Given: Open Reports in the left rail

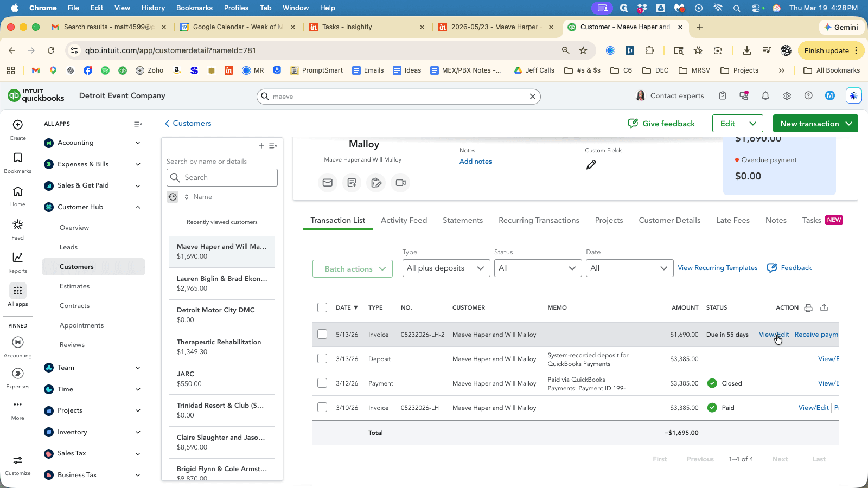Looking at the screenshot, I should point(18,262).
